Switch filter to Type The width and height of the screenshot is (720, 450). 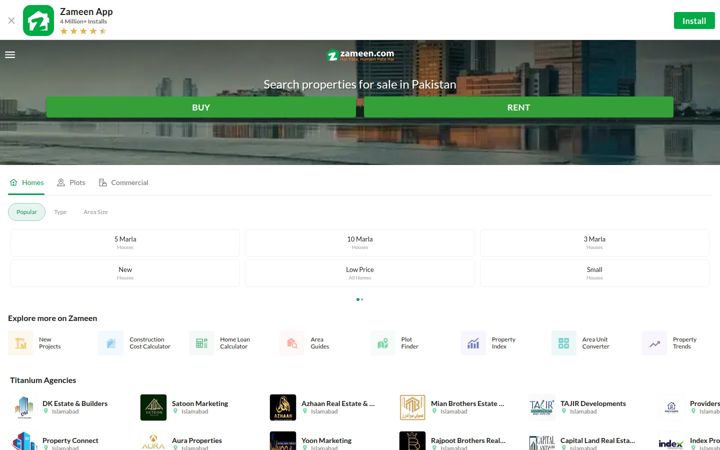point(60,212)
